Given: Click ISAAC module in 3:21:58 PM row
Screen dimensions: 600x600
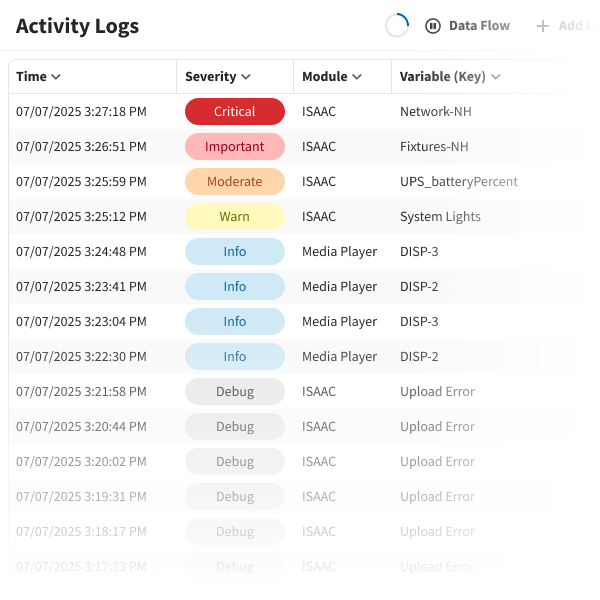Looking at the screenshot, I should [x=319, y=391].
